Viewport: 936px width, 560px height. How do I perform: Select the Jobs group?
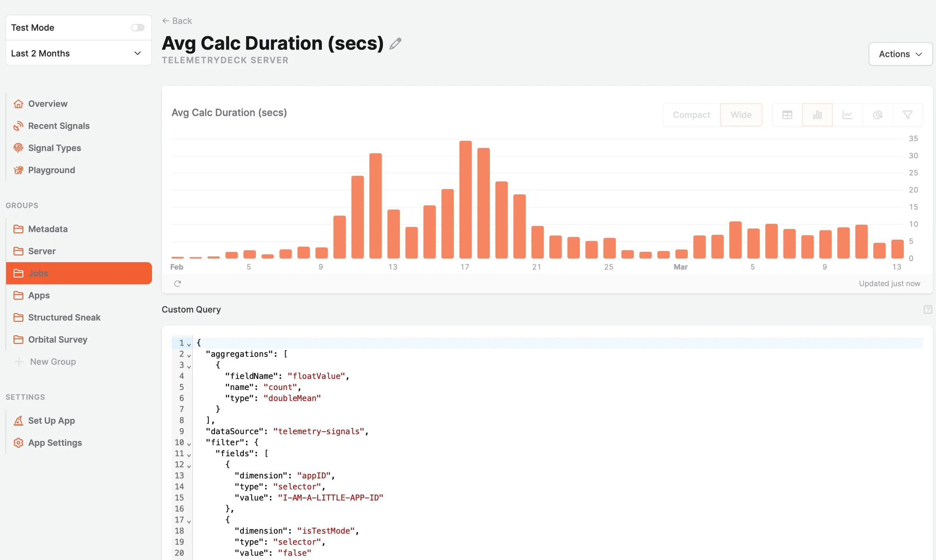pos(79,273)
